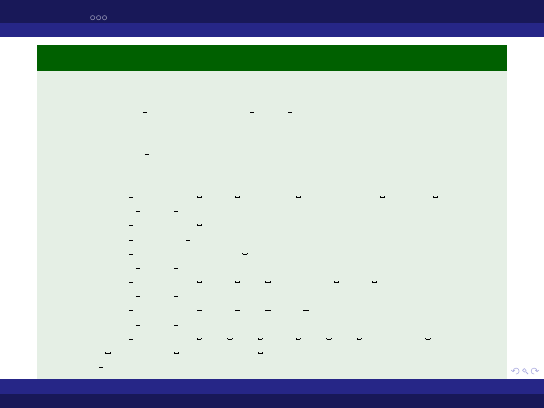This screenshot has height=408, width=544.
Task: Click the dark navy top headline bar
Action: click(272, 11)
